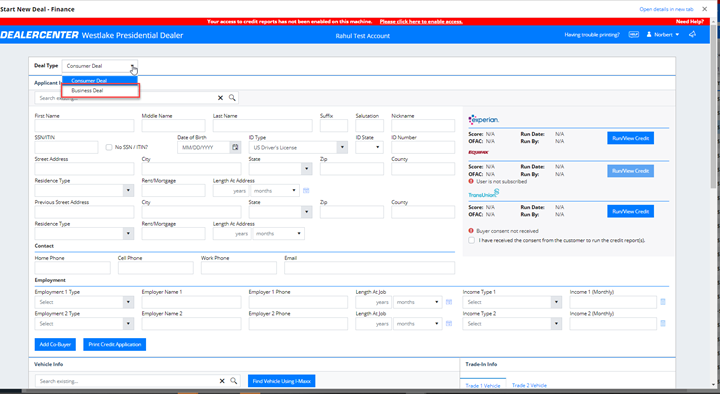The width and height of the screenshot is (720, 394).
Task: Click the First Name input field
Action: coord(84,126)
